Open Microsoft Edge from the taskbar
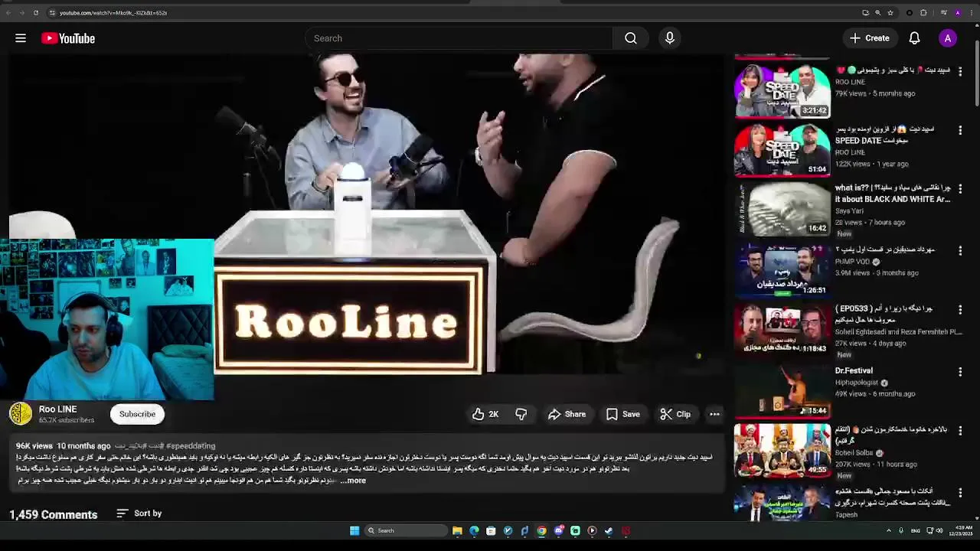980x551 pixels. pos(474,530)
